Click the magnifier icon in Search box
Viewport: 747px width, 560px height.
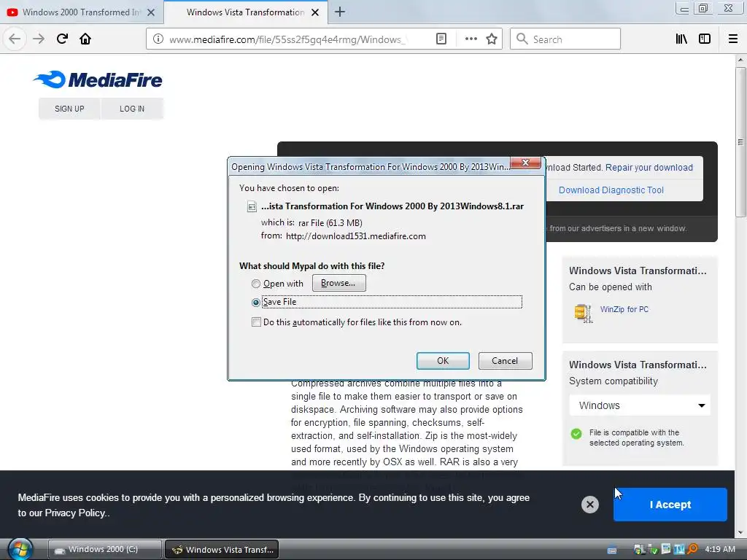pos(522,39)
